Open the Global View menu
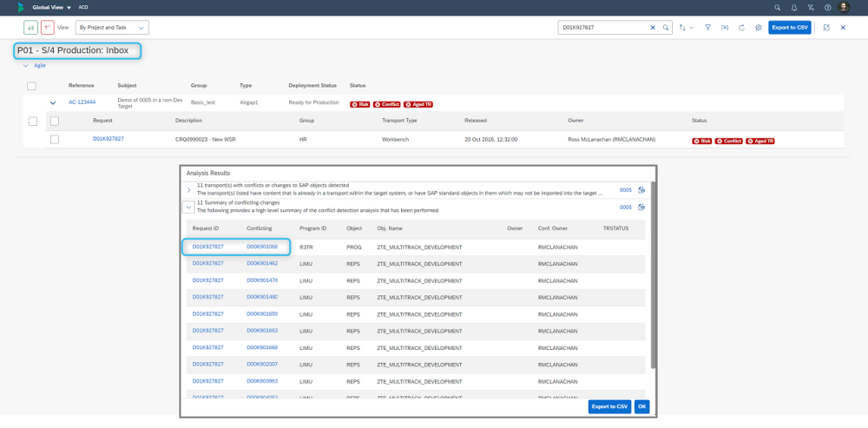This screenshot has height=428, width=868. point(52,7)
